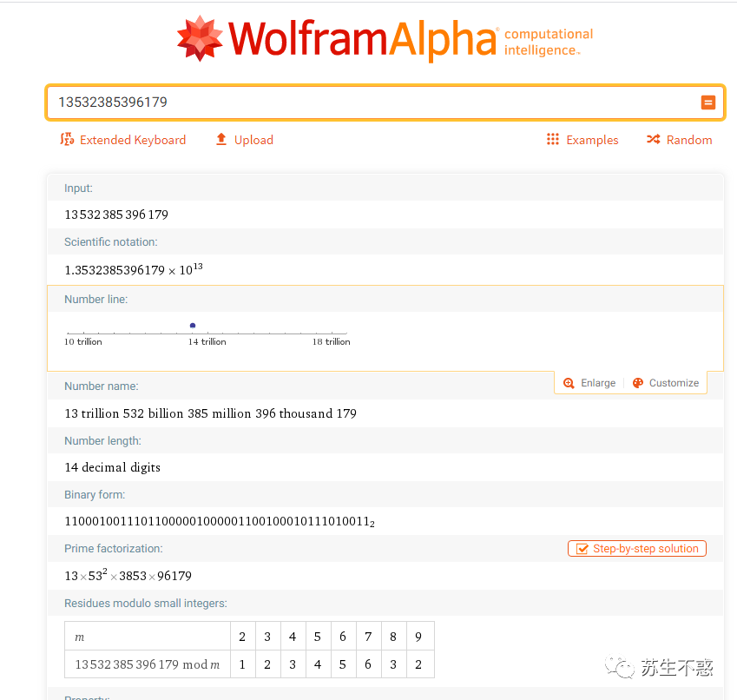Click the m = 9 column header cell

[x=418, y=637]
